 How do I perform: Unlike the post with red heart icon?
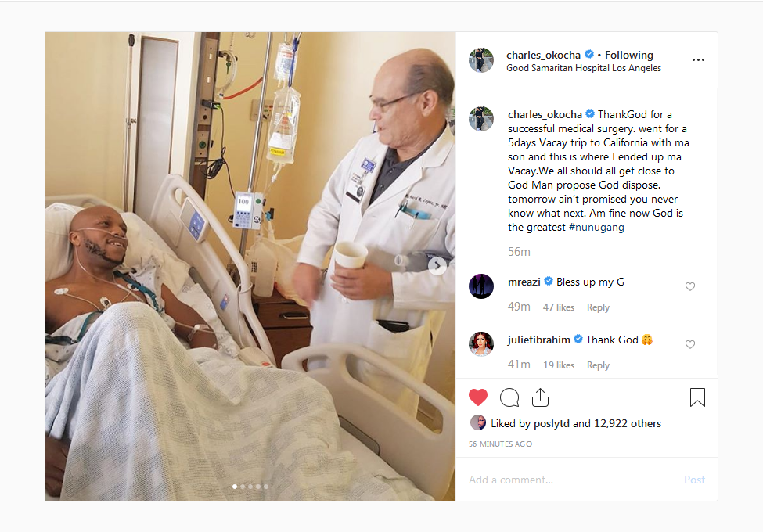point(478,397)
